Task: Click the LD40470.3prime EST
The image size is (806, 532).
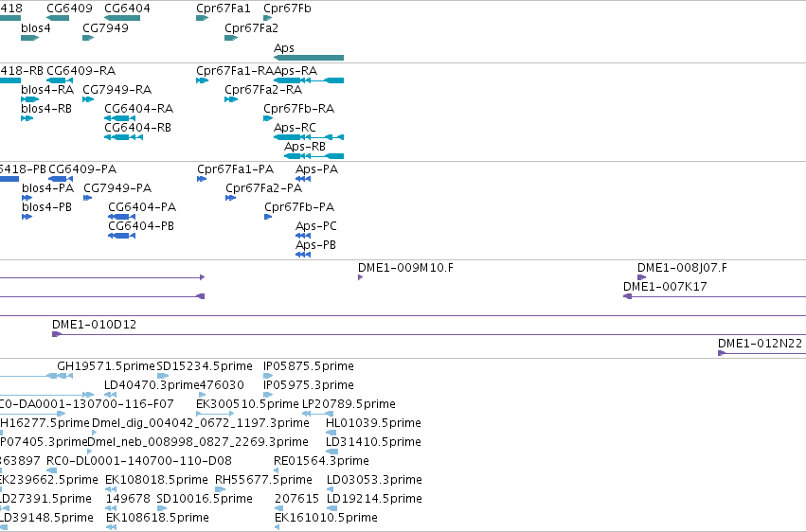Action: point(110,395)
